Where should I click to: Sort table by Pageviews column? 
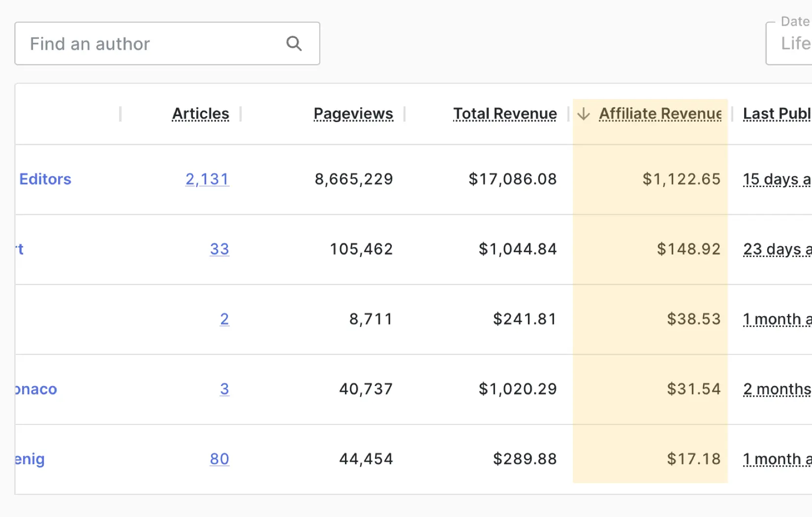(x=353, y=114)
